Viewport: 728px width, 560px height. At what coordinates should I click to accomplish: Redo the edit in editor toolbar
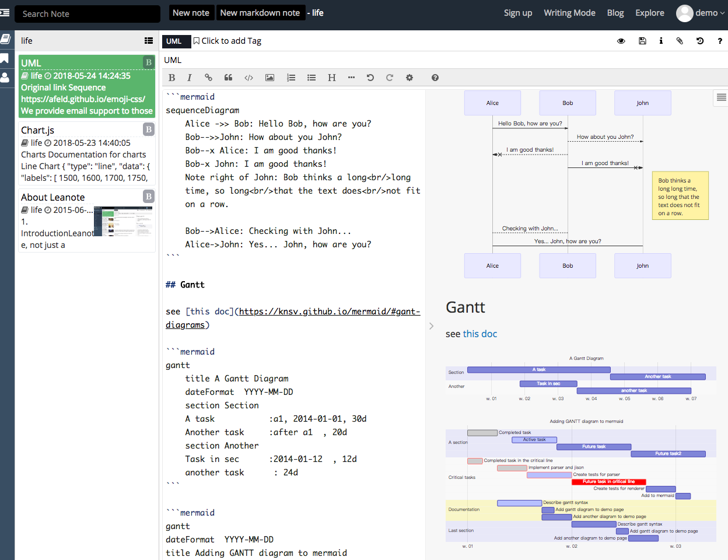coord(390,78)
